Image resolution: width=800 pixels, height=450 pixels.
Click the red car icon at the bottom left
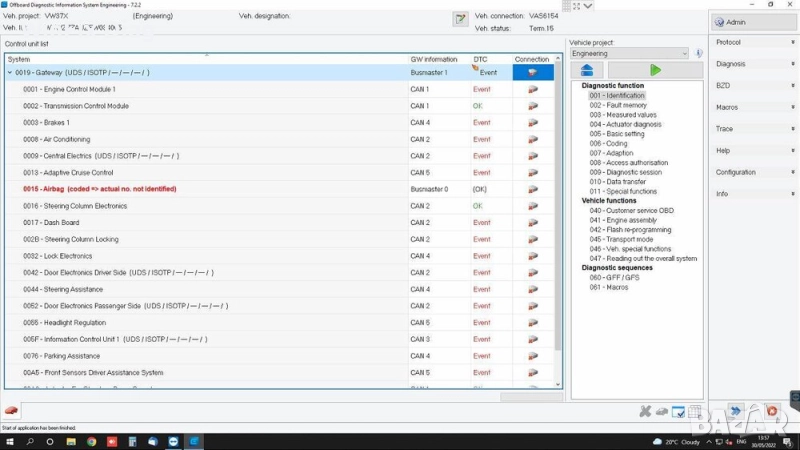click(11, 411)
